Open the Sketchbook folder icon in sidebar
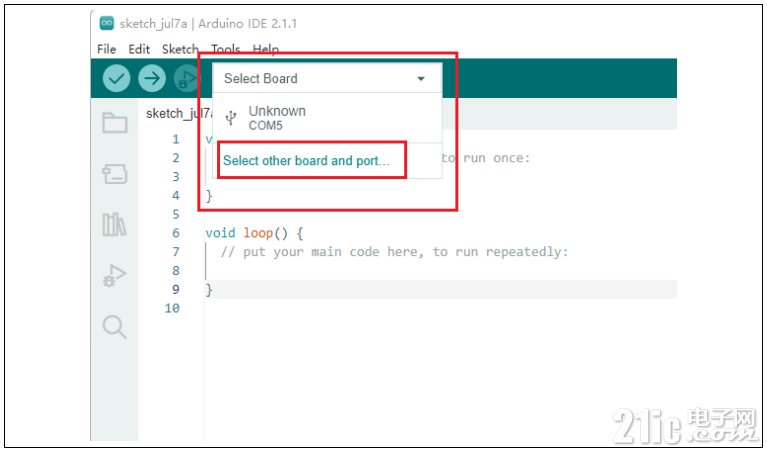Screen dimensions: 767x451 coord(114,123)
